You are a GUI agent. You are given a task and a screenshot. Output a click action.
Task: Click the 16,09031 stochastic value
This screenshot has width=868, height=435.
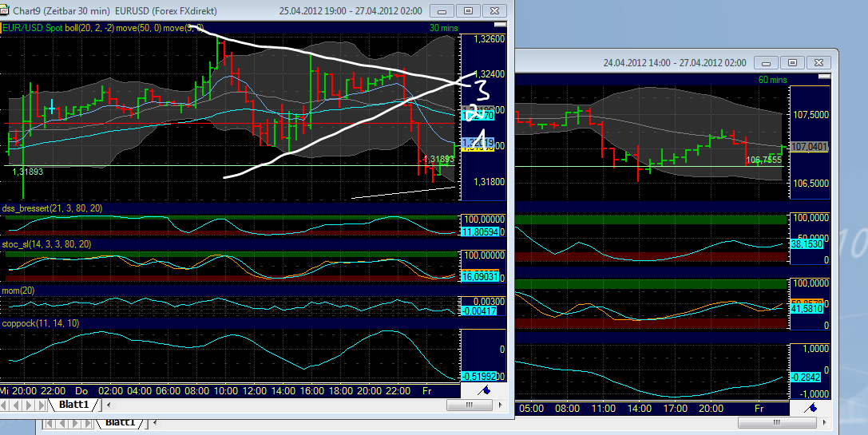tap(480, 276)
